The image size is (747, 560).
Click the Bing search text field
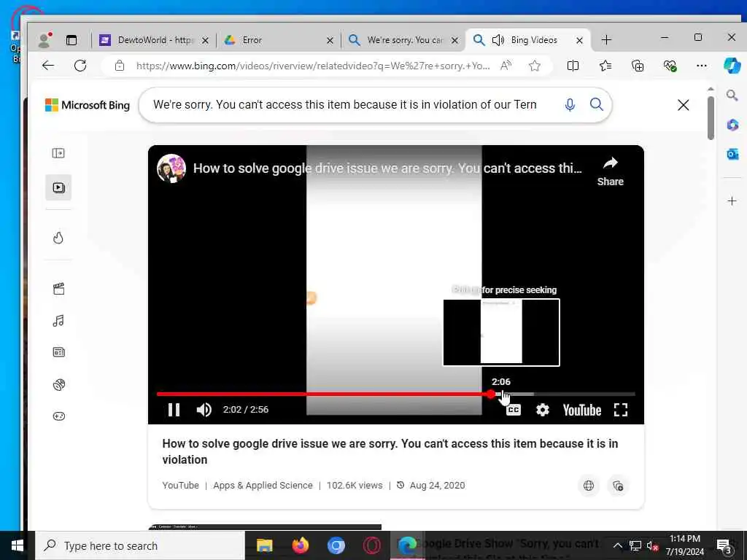pos(345,105)
